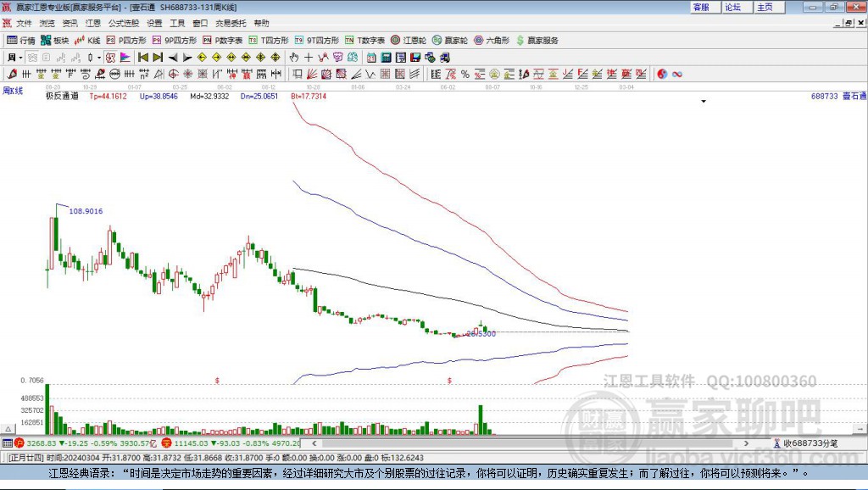
Task: Open the 工具 menu
Action: [x=177, y=23]
